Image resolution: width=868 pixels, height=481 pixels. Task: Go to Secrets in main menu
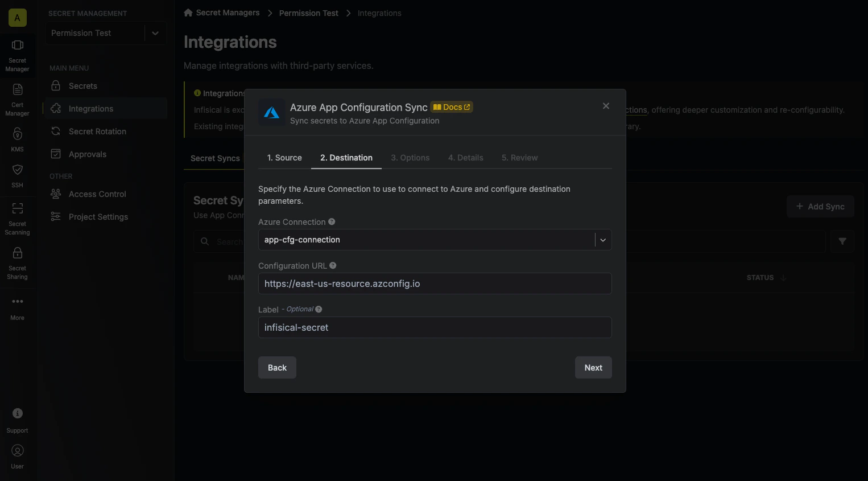[106, 86]
